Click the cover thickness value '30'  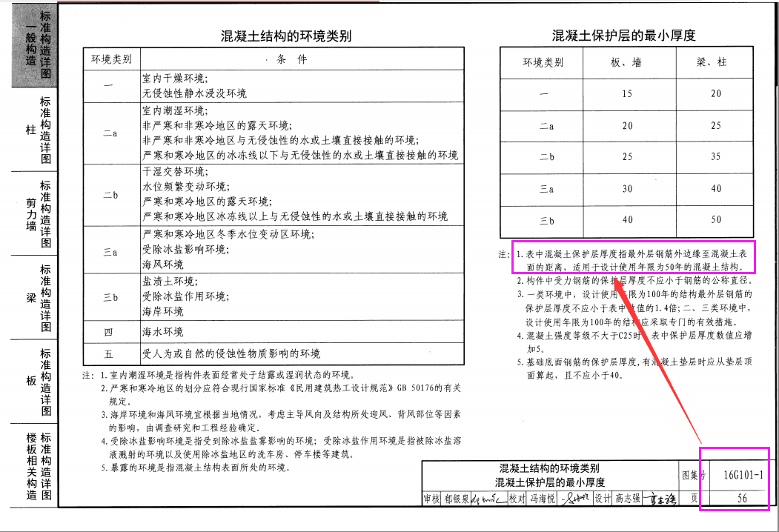[628, 189]
